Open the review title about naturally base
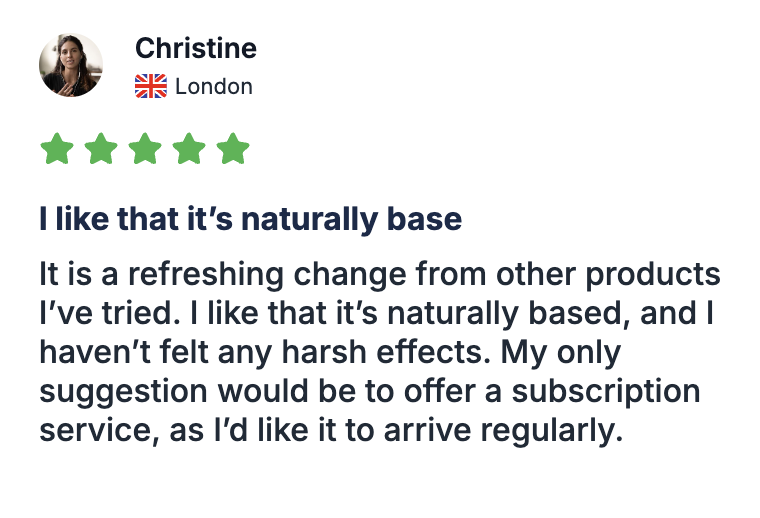The width and height of the screenshot is (760, 518). click(x=250, y=219)
